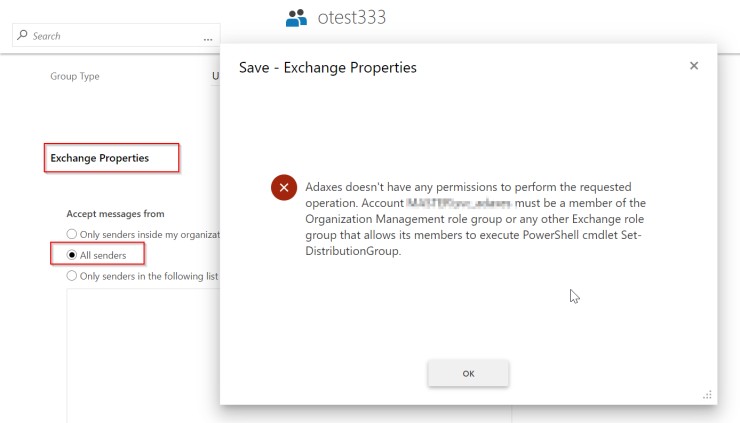This screenshot has height=423, width=740.
Task: Click inside the empty senders list box
Action: pos(140,350)
